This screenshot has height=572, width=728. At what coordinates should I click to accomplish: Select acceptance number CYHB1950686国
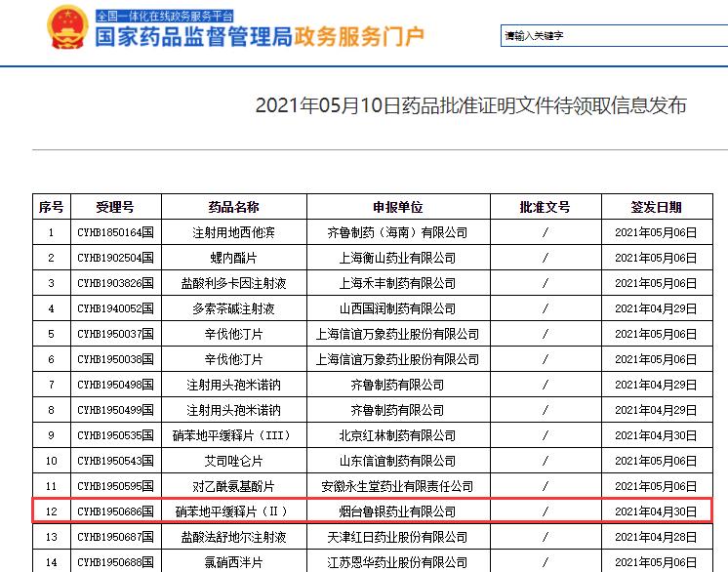pos(115,511)
